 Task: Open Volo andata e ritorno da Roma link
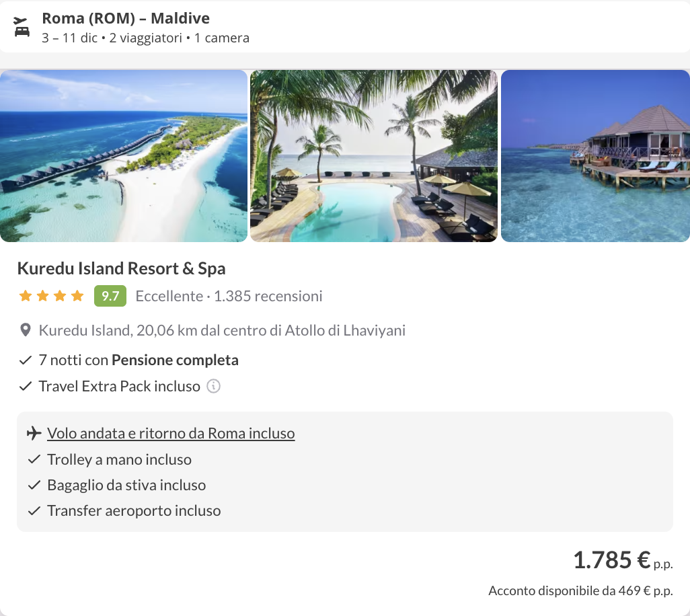point(171,433)
